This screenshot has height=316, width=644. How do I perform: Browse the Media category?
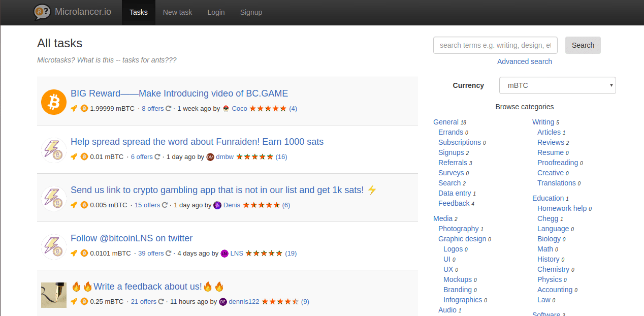pyautogui.click(x=443, y=218)
